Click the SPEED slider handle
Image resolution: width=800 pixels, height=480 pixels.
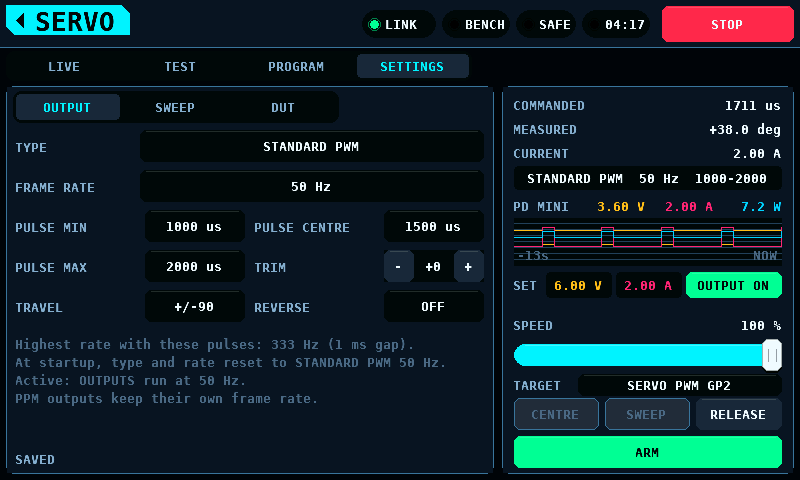point(772,355)
